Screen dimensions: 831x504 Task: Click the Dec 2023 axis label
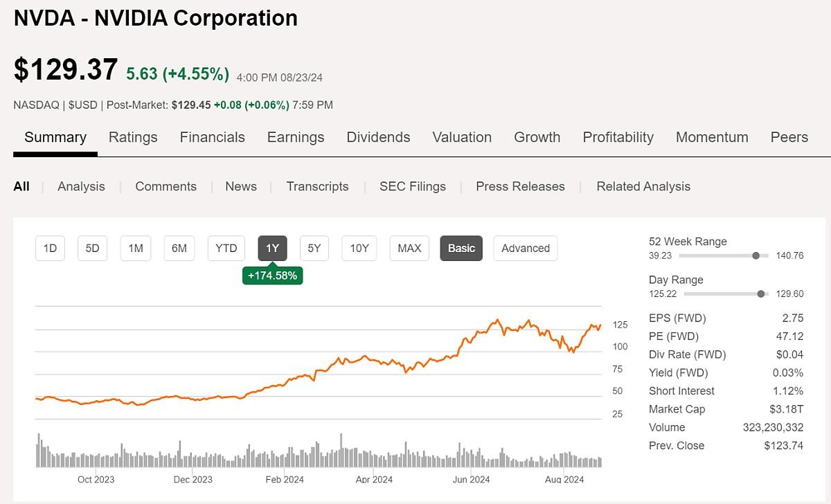pyautogui.click(x=193, y=479)
